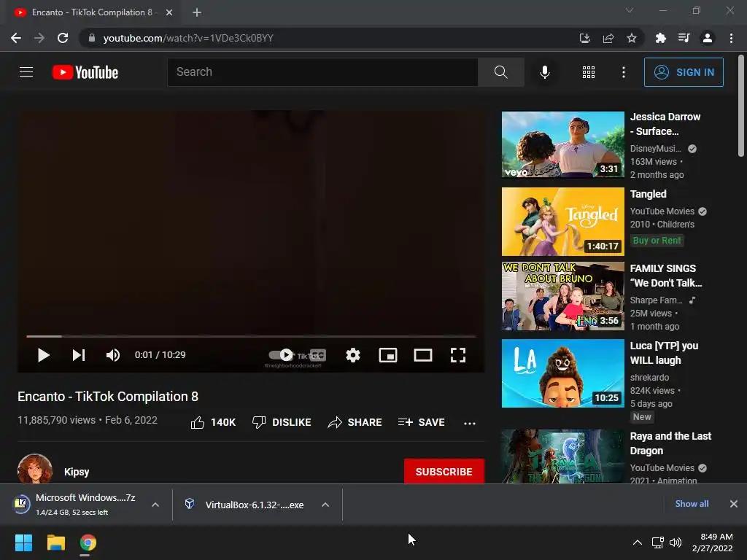Open the Windows Start menu
The width and height of the screenshot is (747, 560).
23,542
